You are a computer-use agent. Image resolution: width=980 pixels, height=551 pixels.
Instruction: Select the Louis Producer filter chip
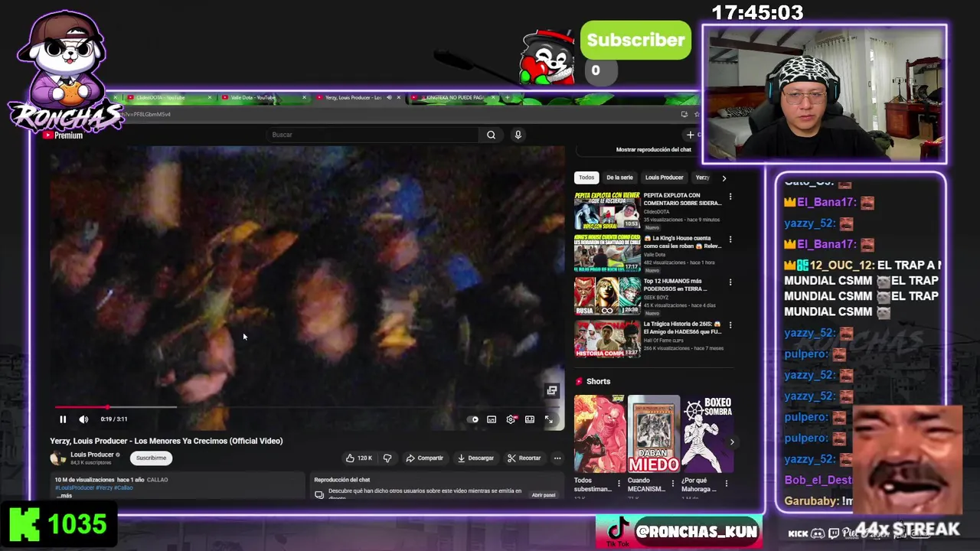click(664, 178)
